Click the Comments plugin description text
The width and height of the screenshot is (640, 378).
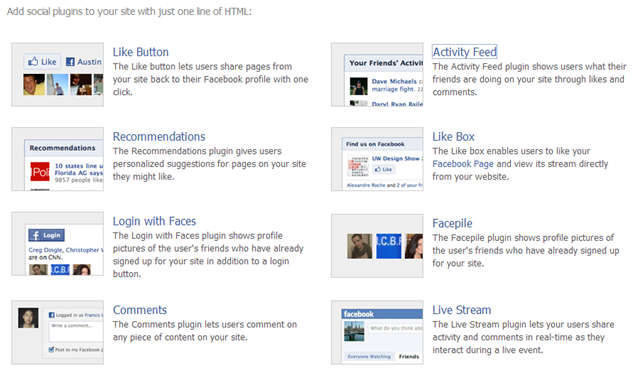205,331
